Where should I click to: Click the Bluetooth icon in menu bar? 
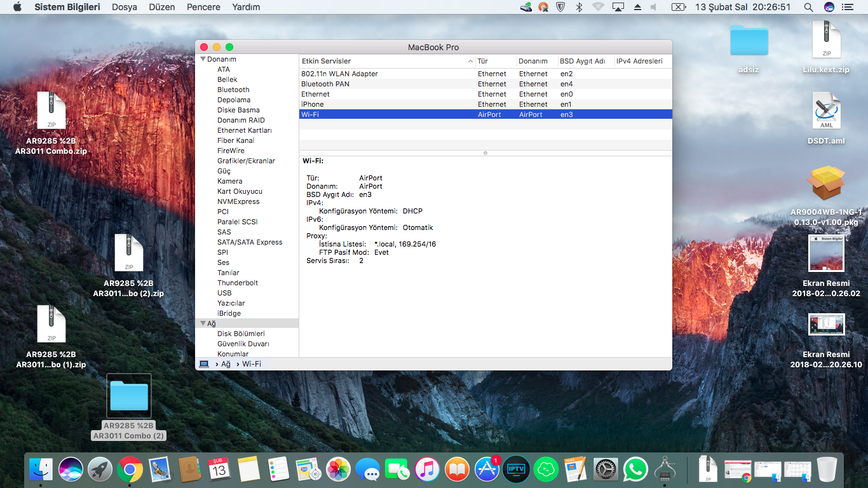click(579, 7)
